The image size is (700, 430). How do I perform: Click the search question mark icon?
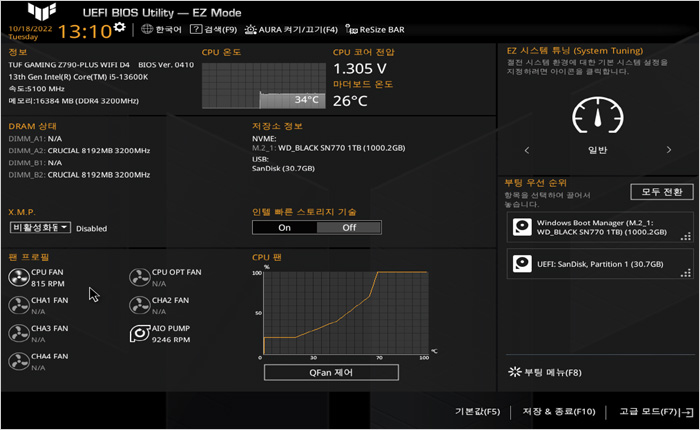[196, 29]
